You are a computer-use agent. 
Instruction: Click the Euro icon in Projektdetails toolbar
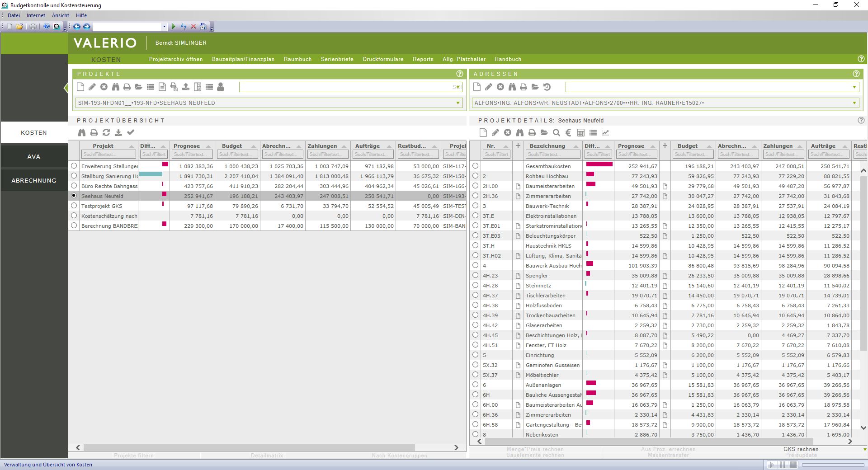pos(568,132)
